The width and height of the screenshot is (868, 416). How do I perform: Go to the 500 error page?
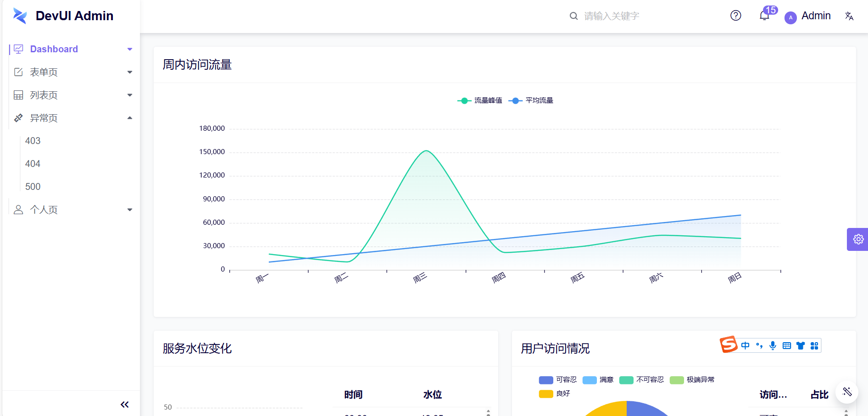tap(33, 187)
